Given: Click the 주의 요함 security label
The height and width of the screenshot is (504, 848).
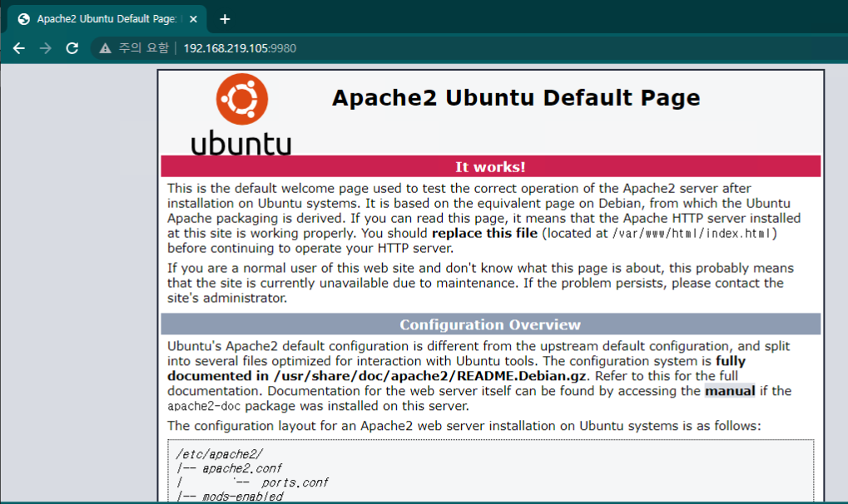Looking at the screenshot, I should point(144,48).
